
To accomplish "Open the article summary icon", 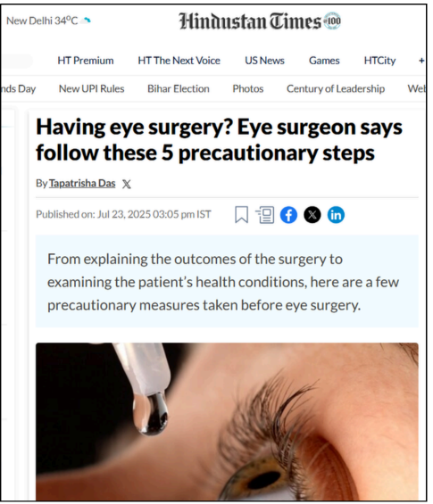I will click(265, 214).
